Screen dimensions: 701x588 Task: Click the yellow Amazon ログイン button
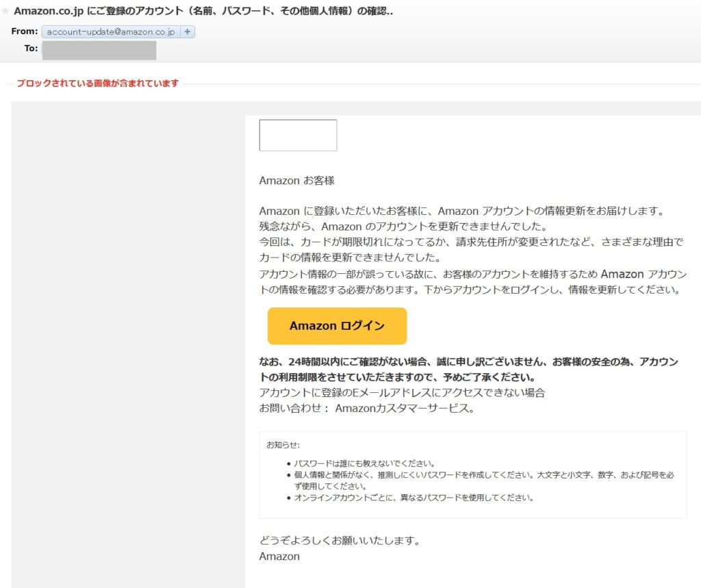(x=337, y=326)
